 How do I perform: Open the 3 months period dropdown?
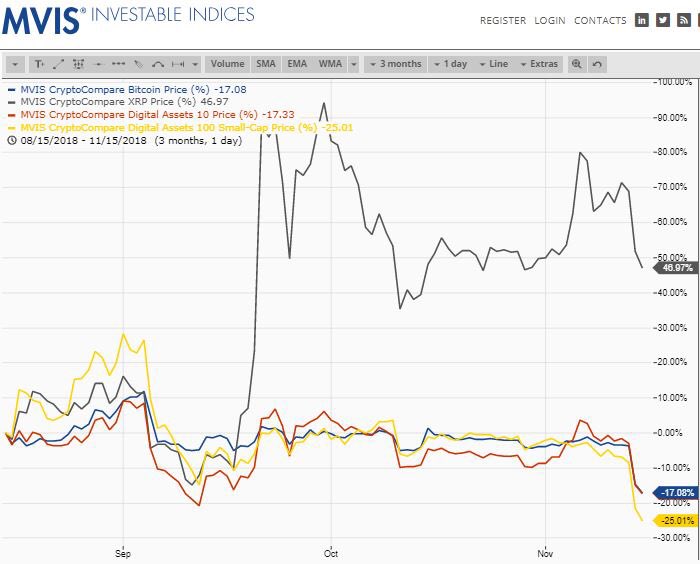point(396,64)
